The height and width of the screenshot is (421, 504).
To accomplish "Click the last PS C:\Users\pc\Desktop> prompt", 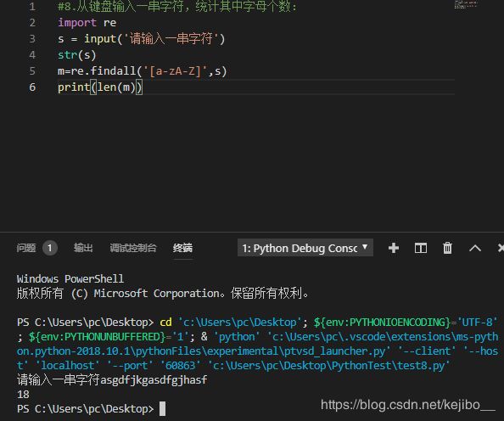I will 85,409.
